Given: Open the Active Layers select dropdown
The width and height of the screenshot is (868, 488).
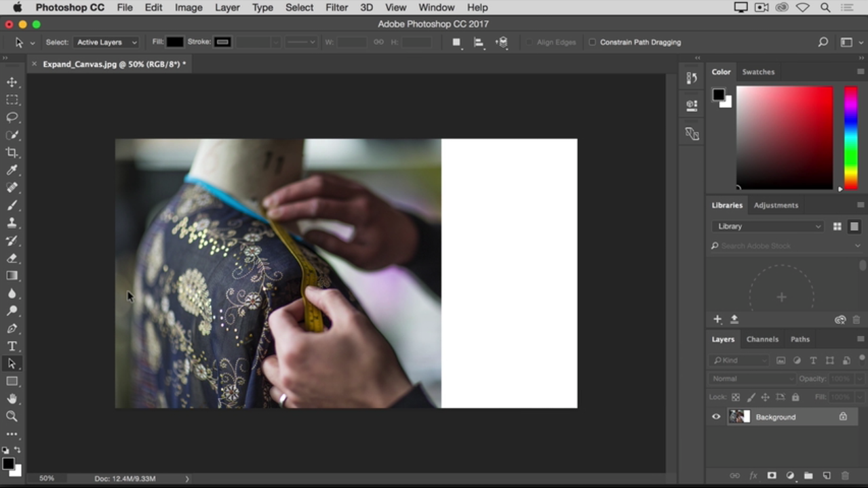Looking at the screenshot, I should tap(106, 42).
